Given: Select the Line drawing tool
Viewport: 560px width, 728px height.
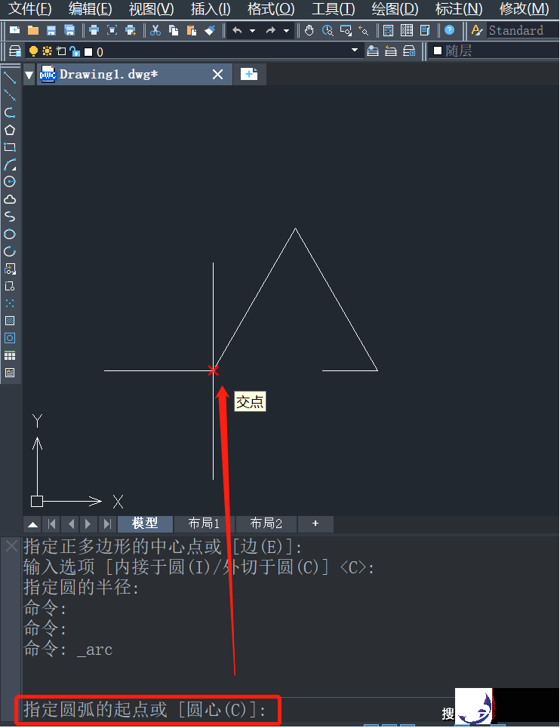Looking at the screenshot, I should click(x=10, y=78).
